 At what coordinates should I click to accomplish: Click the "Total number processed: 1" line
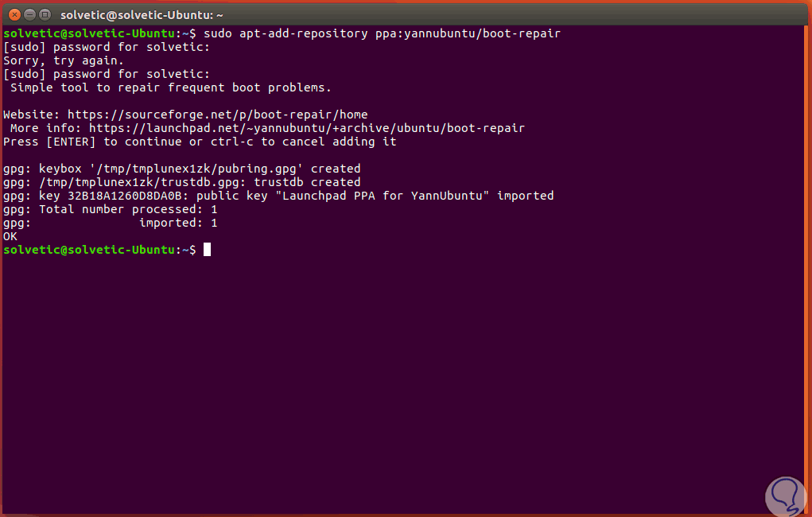(x=128, y=209)
